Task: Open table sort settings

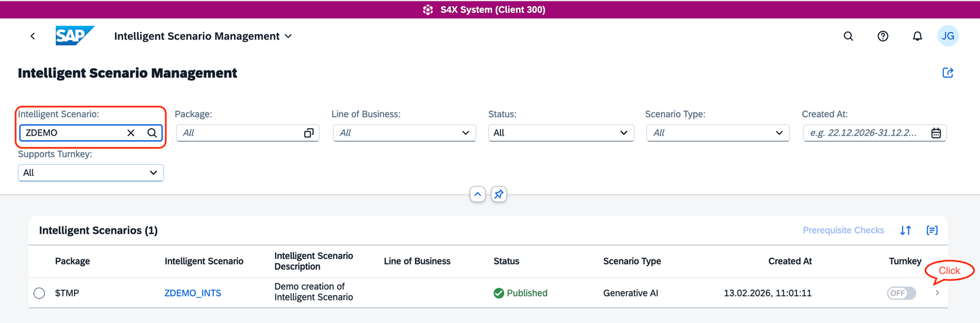Action: (905, 230)
